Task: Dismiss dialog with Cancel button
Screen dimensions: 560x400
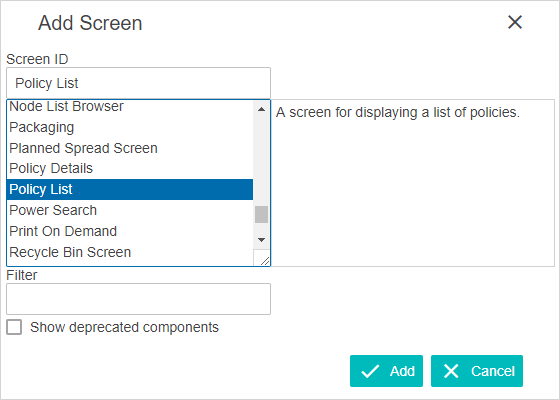Action: pos(477,371)
